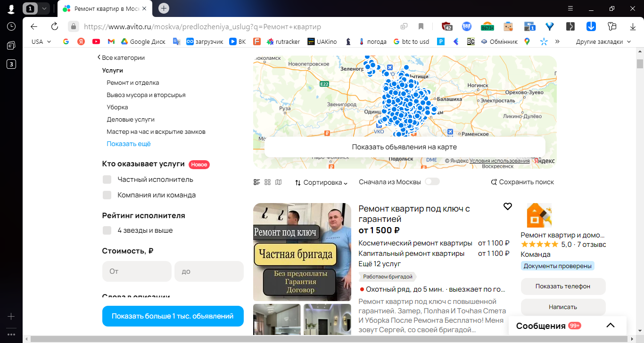
Task: Click the 'Частная бригада' listing main photo
Action: click(302, 252)
